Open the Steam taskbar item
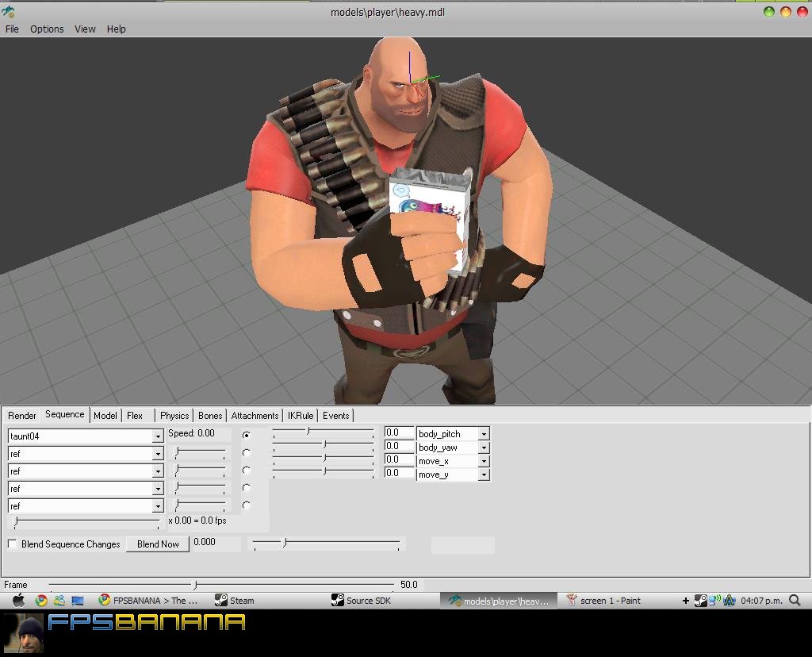This screenshot has height=657, width=812. 234,601
